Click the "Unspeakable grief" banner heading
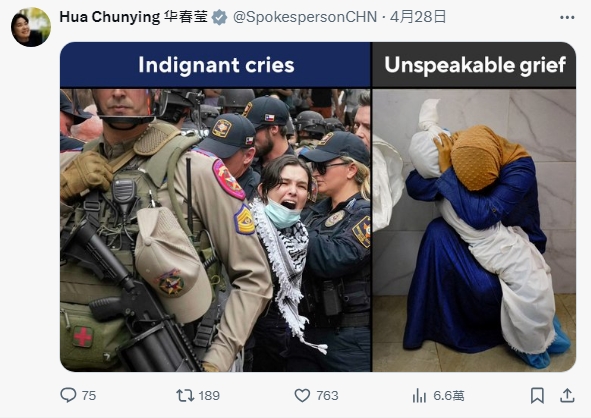 [474, 65]
